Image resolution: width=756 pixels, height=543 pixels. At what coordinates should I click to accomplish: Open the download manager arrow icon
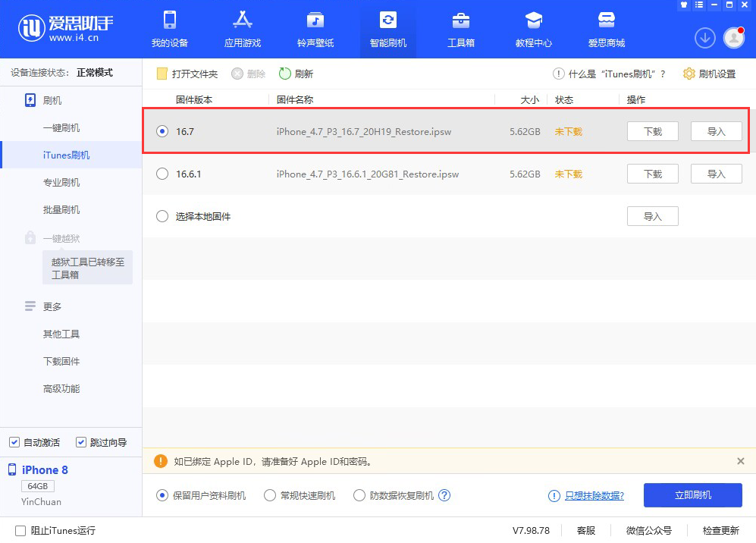click(704, 37)
